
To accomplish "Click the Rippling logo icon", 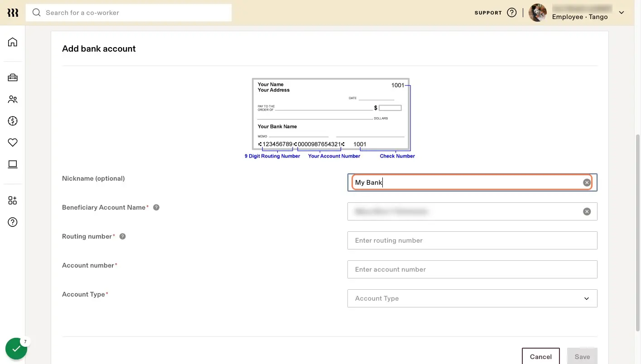I will [13, 13].
